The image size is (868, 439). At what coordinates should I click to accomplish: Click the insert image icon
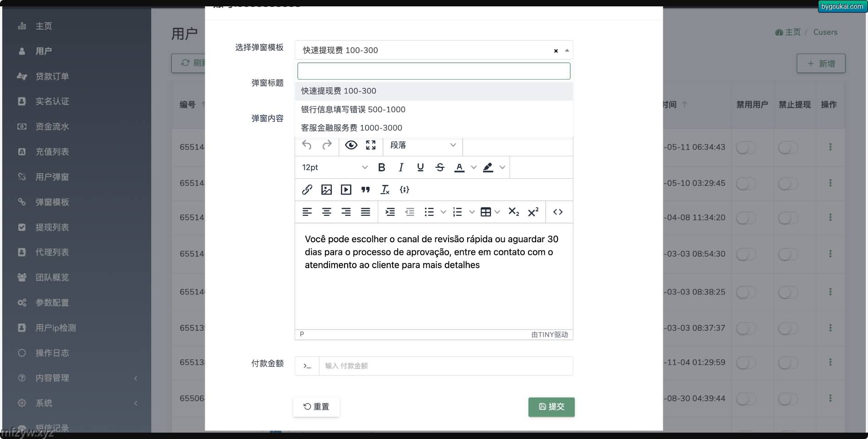[326, 190]
